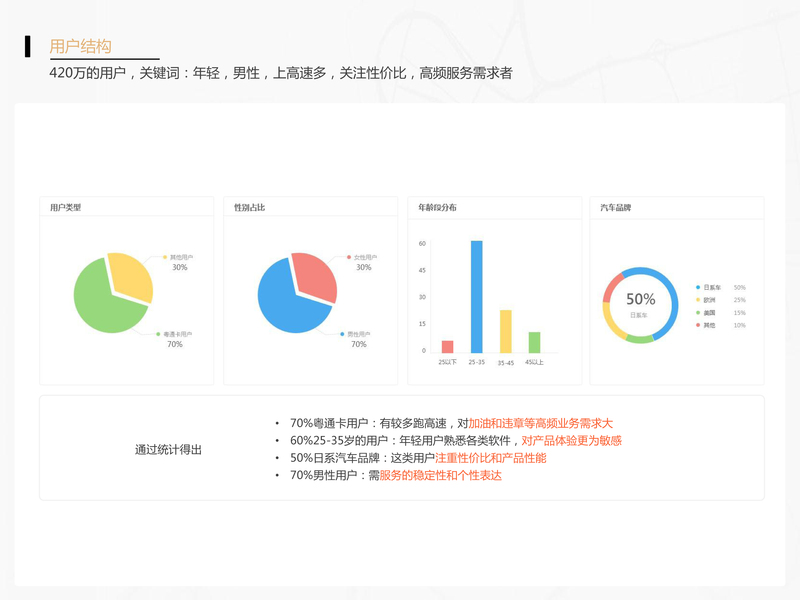This screenshot has width=800, height=600.
Task: Click the blue donut ring segment
Action: pos(674,305)
